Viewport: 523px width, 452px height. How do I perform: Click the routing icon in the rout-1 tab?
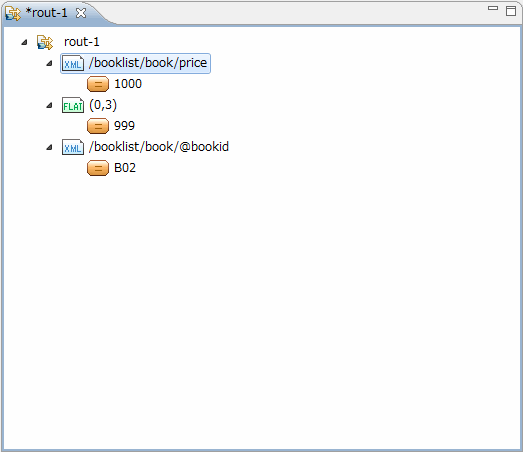[x=13, y=13]
